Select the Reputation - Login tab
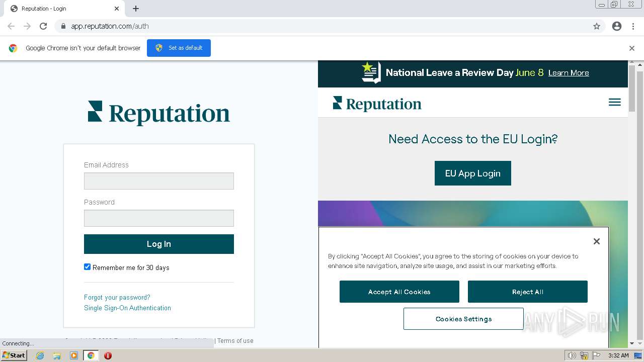Screen dimensions: 644x362 pyautogui.click(x=64, y=9)
